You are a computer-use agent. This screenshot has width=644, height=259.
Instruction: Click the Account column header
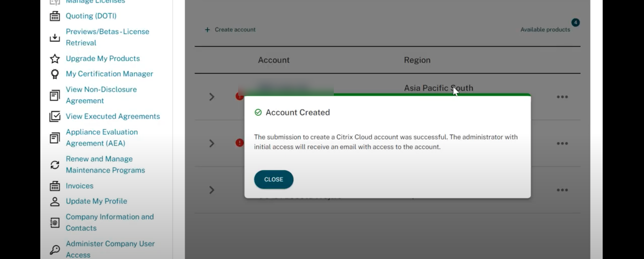(274, 60)
